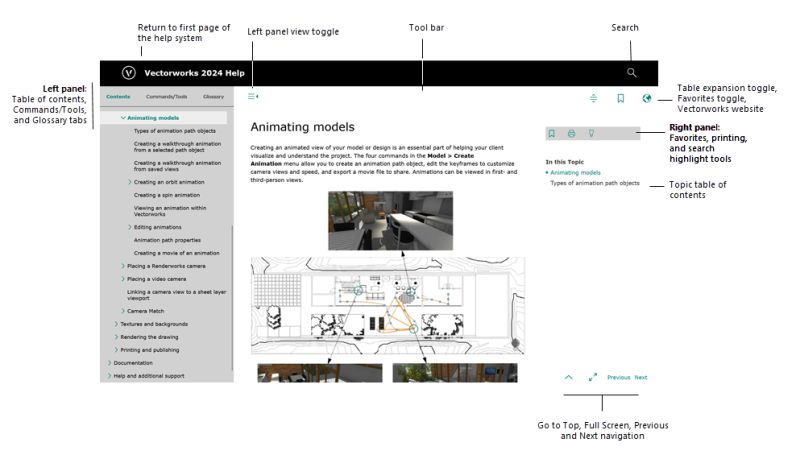800x459 pixels.
Task: Click the Go to Top arrow icon
Action: pyautogui.click(x=568, y=377)
